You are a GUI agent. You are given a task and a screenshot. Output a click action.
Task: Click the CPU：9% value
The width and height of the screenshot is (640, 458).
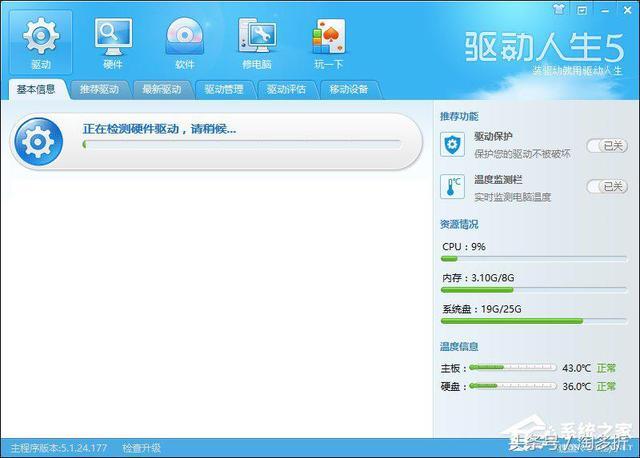(x=464, y=247)
